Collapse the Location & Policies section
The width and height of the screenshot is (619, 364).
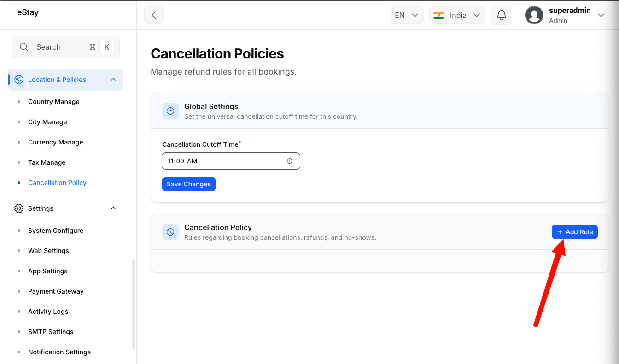point(113,80)
